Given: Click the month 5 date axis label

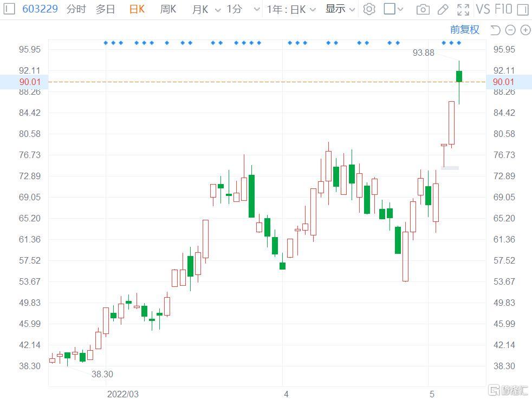Looking at the screenshot, I should point(432,394).
